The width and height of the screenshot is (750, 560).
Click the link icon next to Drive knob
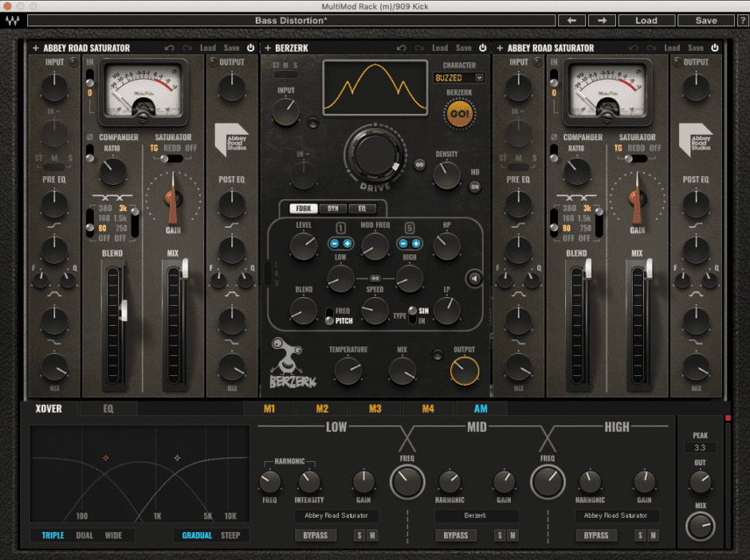tap(420, 165)
